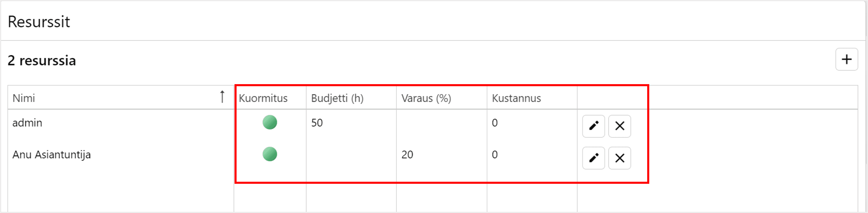This screenshot has width=868, height=213.
Task: Edit the admin resource row
Action: point(593,126)
